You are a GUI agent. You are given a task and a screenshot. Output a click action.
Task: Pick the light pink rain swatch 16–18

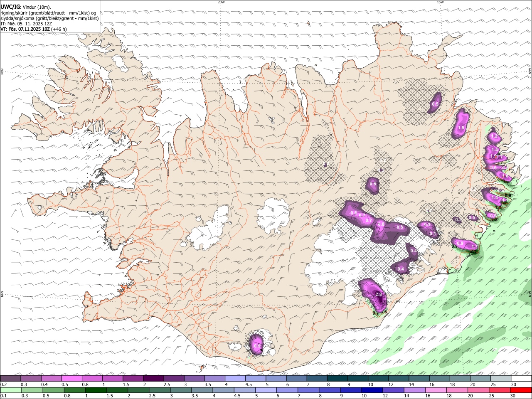click(x=436, y=390)
